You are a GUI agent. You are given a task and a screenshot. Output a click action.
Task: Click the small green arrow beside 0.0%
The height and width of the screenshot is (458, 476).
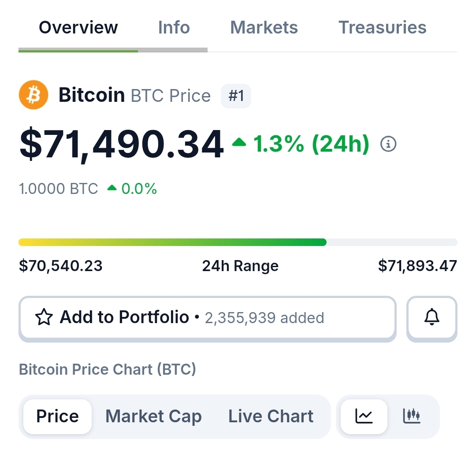(x=112, y=189)
